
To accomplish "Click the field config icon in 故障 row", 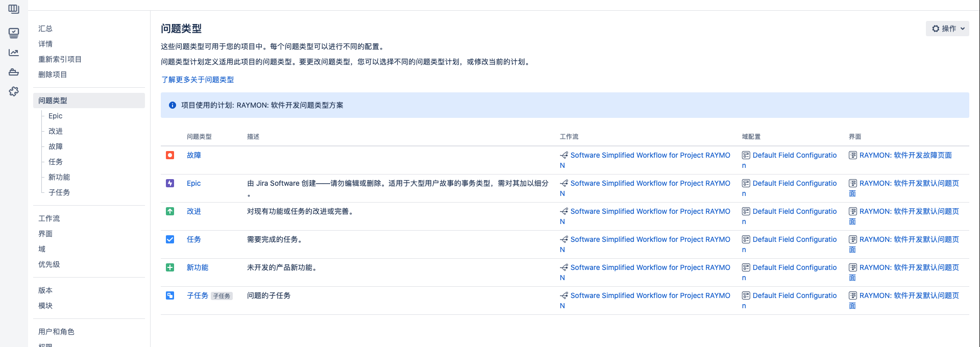I will pos(746,155).
